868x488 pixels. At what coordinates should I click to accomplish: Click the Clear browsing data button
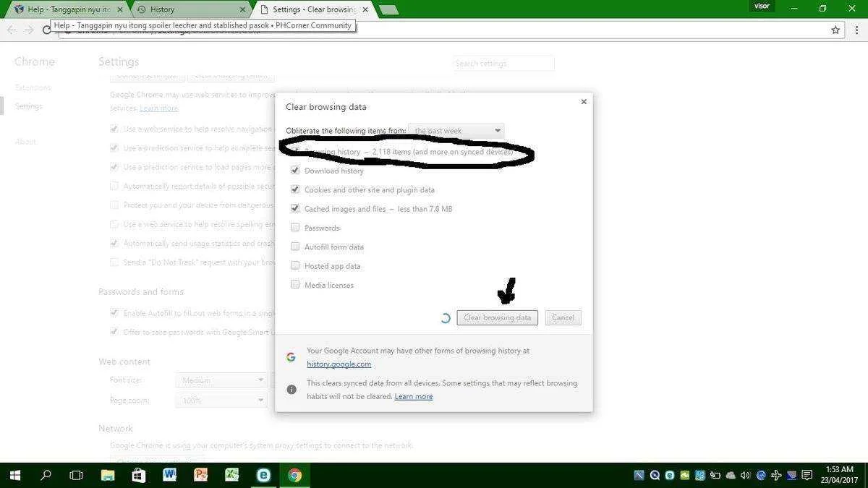point(498,317)
